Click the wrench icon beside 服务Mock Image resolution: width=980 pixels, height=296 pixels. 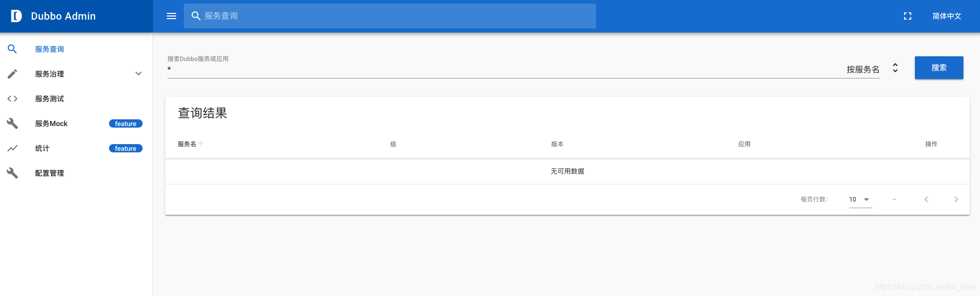tap(12, 123)
